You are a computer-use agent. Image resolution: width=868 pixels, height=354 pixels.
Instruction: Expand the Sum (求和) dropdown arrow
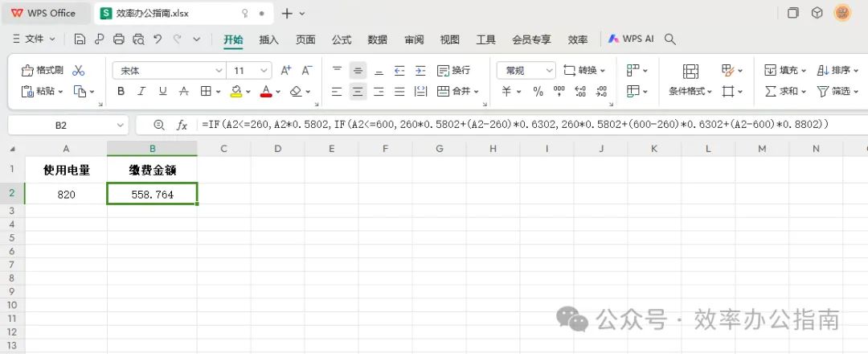click(x=803, y=92)
